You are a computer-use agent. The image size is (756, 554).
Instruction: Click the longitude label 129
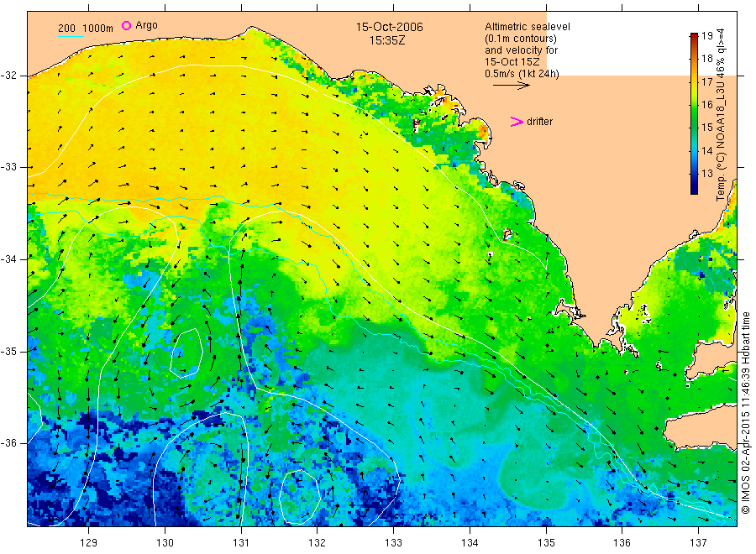click(x=89, y=543)
